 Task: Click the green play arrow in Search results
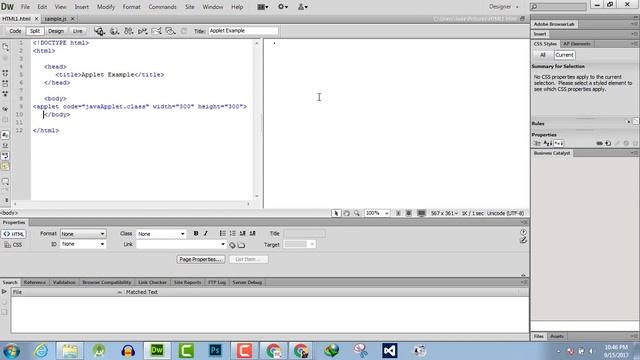point(4,292)
